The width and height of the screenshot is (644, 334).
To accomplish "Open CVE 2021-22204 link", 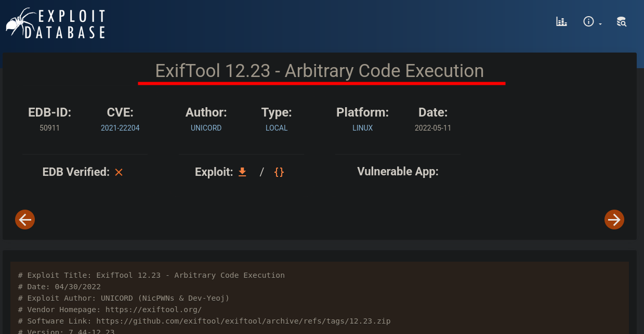I will 120,128.
